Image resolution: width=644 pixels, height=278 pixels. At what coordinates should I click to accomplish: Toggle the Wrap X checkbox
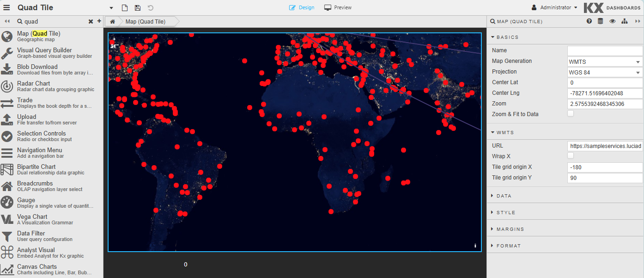coord(571,156)
